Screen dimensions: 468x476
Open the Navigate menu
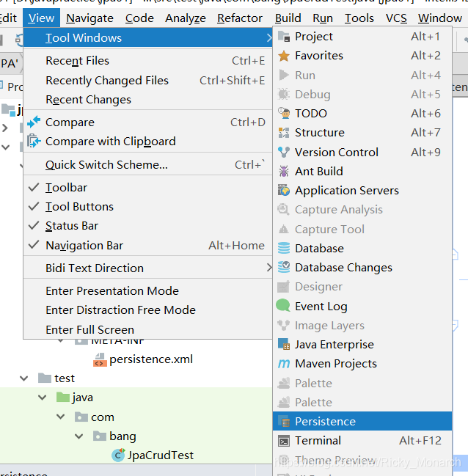click(x=89, y=18)
